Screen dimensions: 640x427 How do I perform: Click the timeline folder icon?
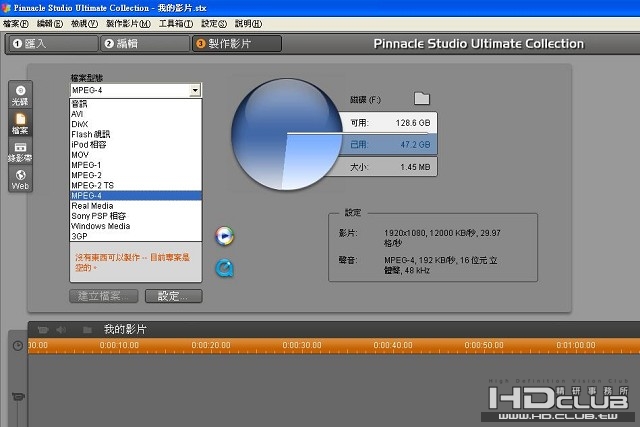click(87, 329)
